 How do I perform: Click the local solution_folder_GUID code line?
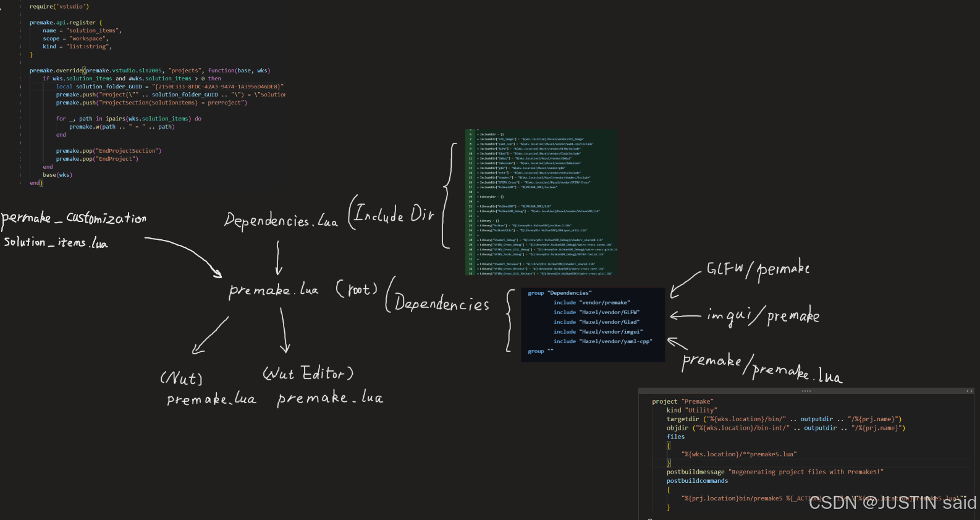169,87
